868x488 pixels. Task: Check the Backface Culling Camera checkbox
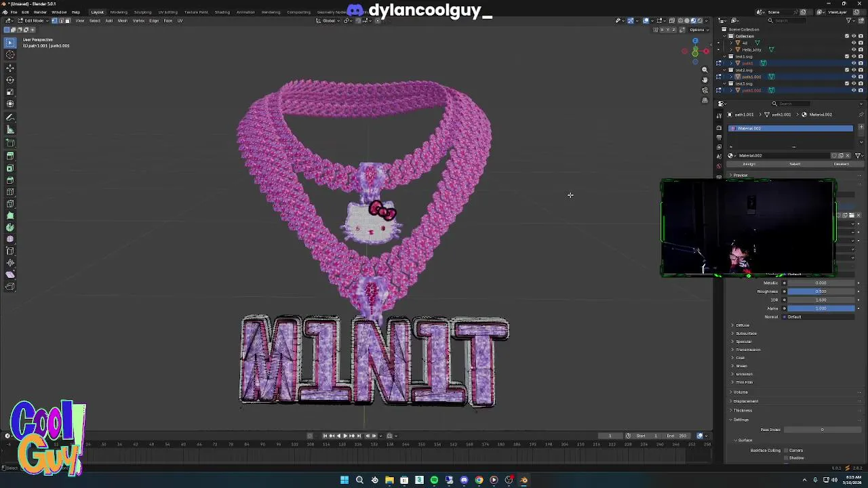tap(786, 451)
